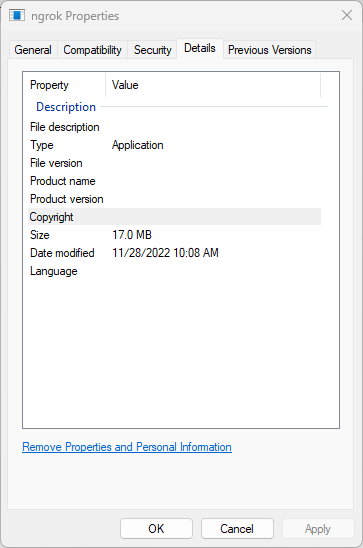Viewport: 363px width, 548px height.
Task: Open the Compatibility tab
Action: (x=92, y=50)
